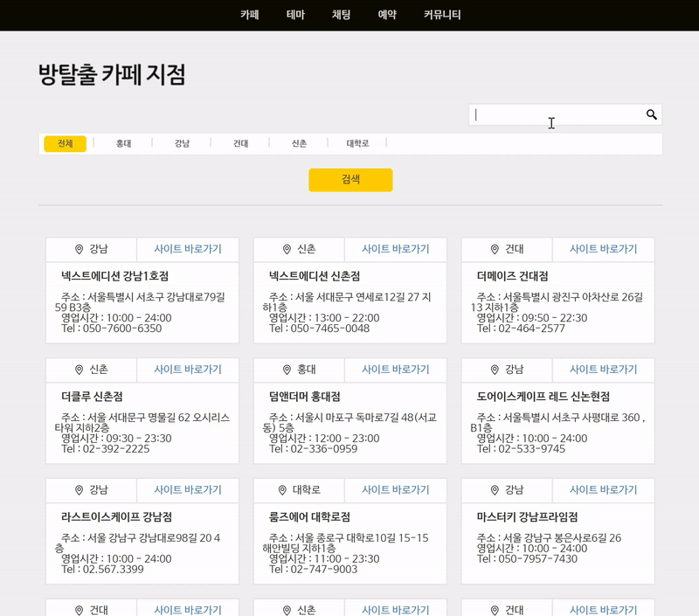Click location pin icon on 넥스트에디션 신촌점 card
This screenshot has height=616, width=699.
pyautogui.click(x=287, y=249)
